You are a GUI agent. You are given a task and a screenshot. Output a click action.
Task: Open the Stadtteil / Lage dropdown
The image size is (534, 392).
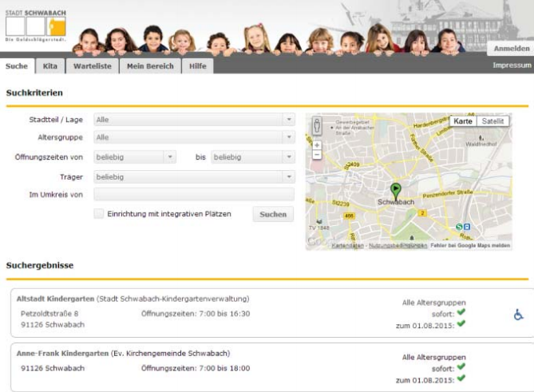pyautogui.click(x=194, y=120)
